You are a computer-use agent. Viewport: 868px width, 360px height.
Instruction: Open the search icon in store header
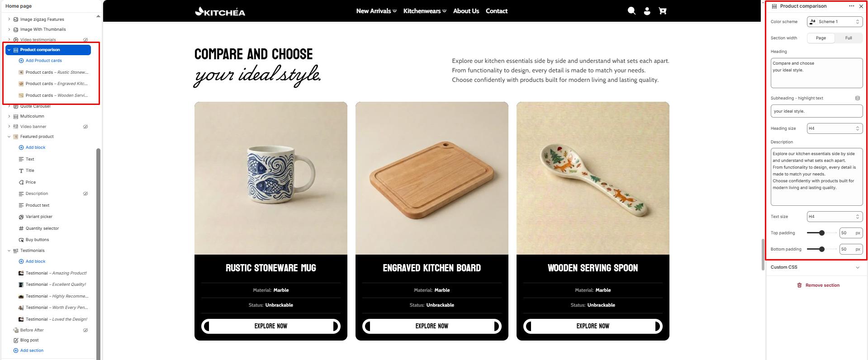click(631, 11)
